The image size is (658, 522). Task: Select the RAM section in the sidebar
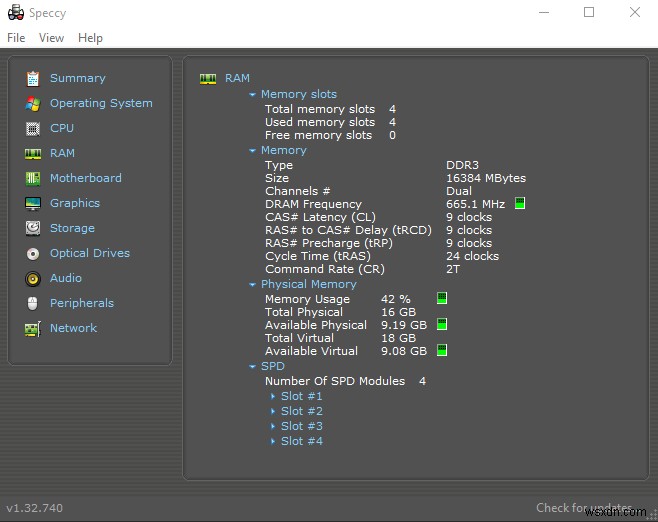[x=62, y=153]
